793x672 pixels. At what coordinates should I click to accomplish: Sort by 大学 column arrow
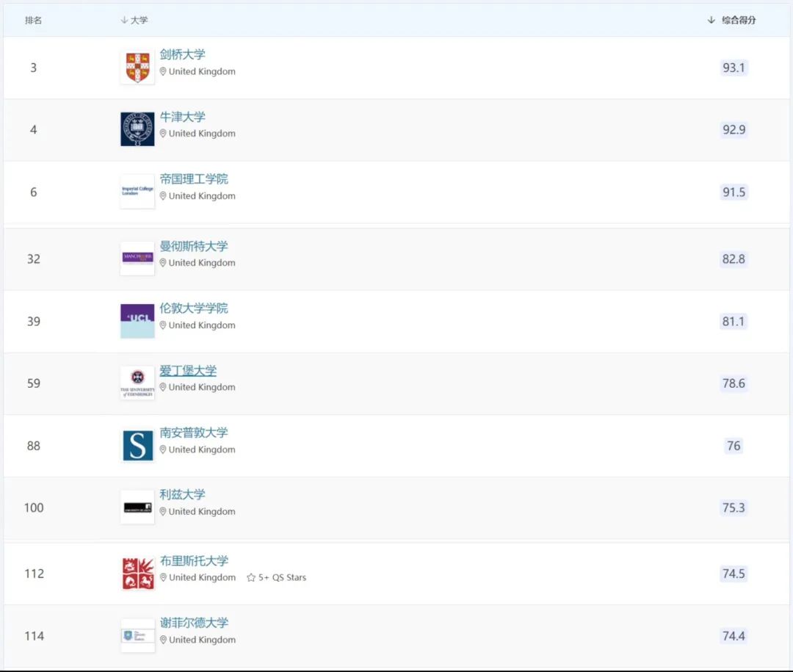124,20
